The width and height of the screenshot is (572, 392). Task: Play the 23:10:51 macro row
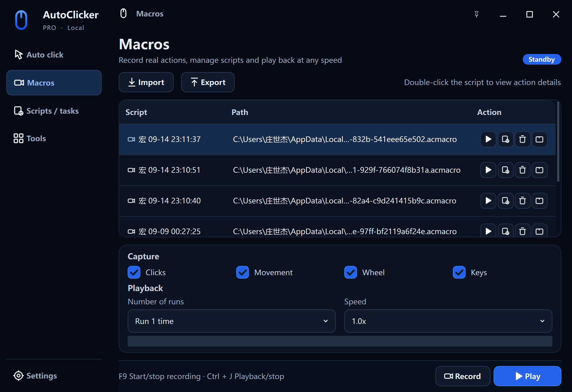pyautogui.click(x=488, y=170)
